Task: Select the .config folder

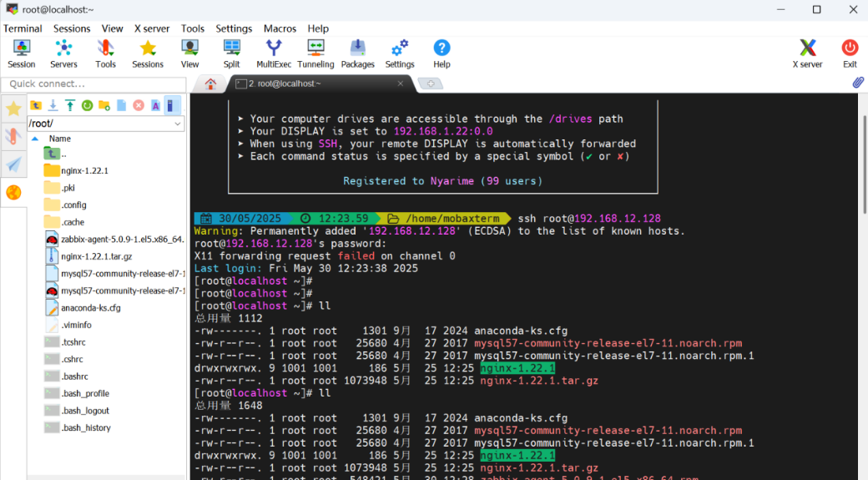Action: click(65, 205)
